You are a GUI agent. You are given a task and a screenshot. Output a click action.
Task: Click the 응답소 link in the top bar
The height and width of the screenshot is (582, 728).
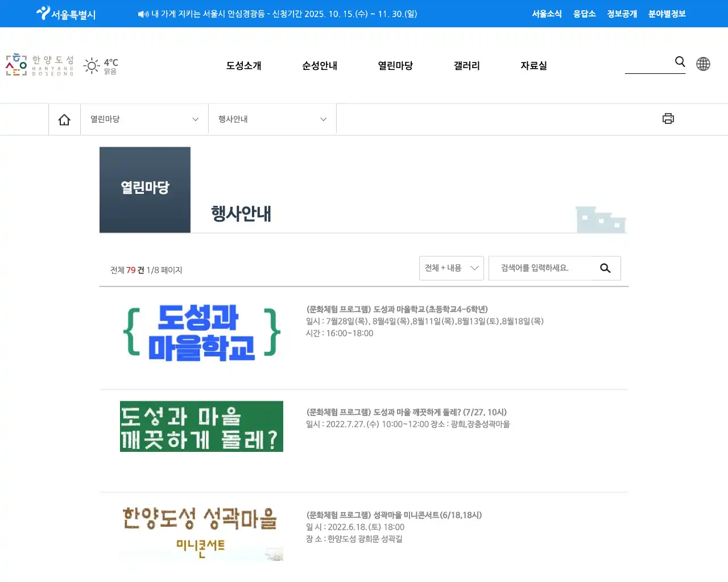(585, 14)
